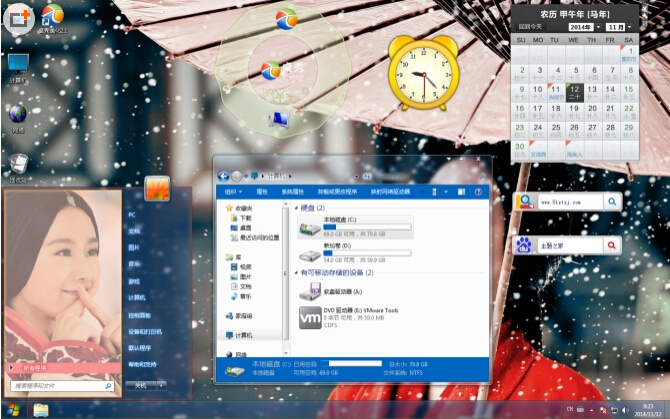The image size is (670, 419).
Task: Click 属性 in the Explorer toolbar
Action: coord(262,192)
